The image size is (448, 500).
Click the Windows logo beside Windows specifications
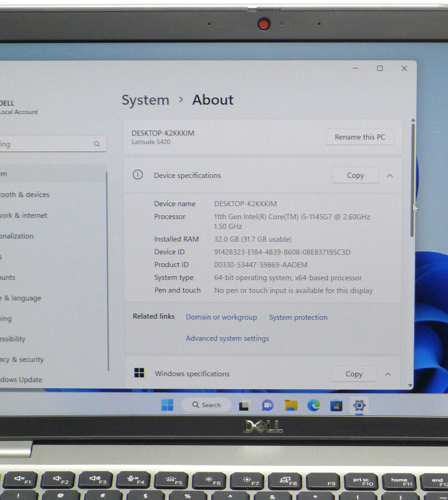click(139, 373)
